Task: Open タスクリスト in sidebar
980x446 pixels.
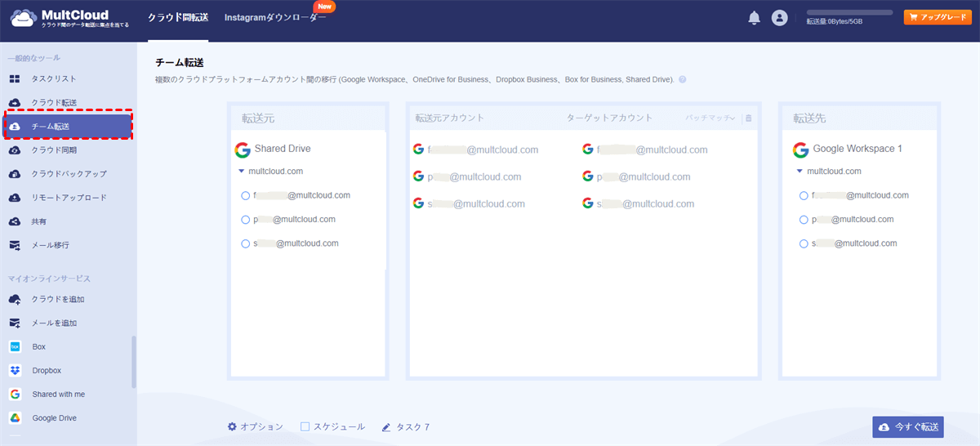Action: click(x=54, y=79)
